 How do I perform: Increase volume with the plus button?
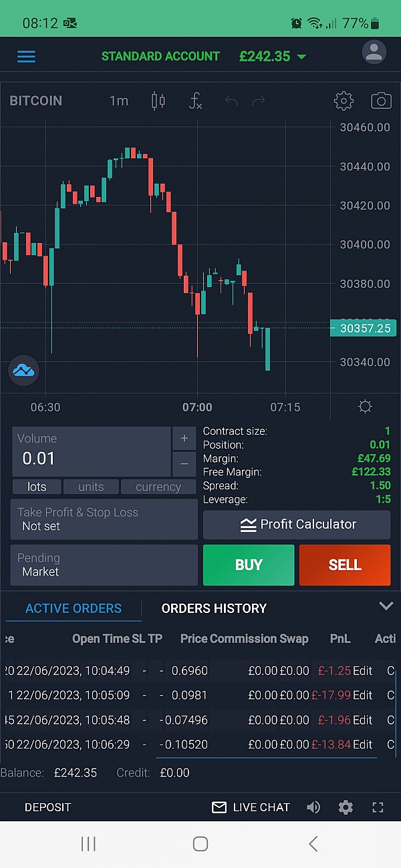[184, 439]
